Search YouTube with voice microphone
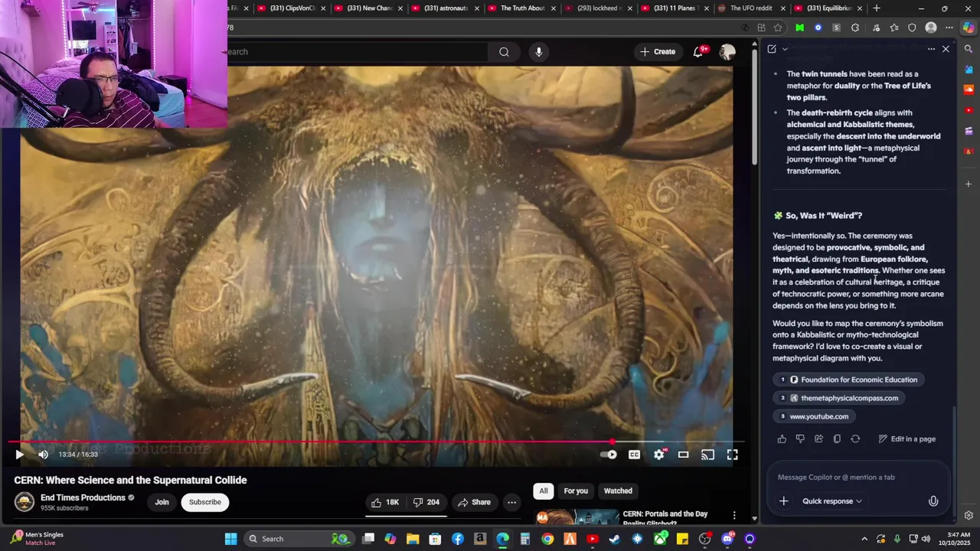Image resolution: width=980 pixels, height=551 pixels. (539, 52)
